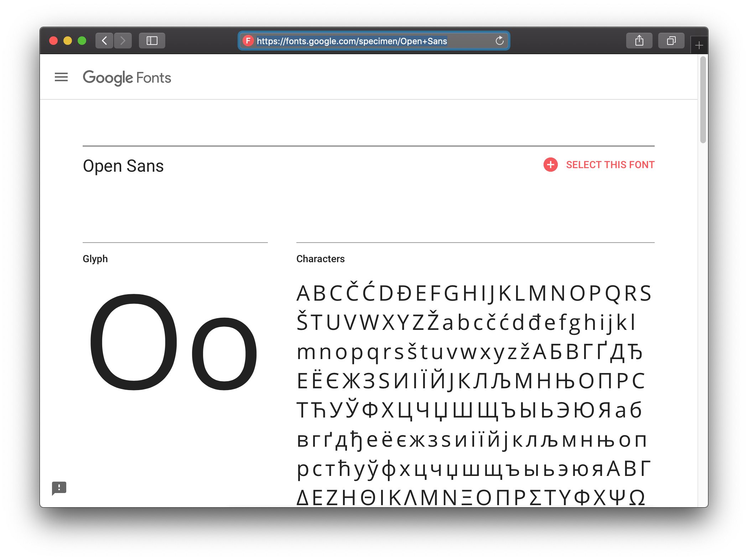Click the Glyph section label

point(95,259)
